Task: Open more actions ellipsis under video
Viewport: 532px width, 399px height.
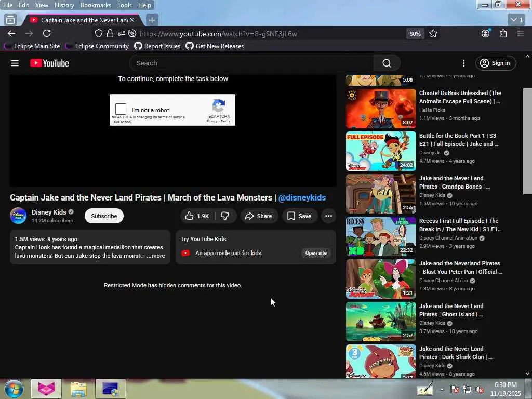Action: point(328,216)
